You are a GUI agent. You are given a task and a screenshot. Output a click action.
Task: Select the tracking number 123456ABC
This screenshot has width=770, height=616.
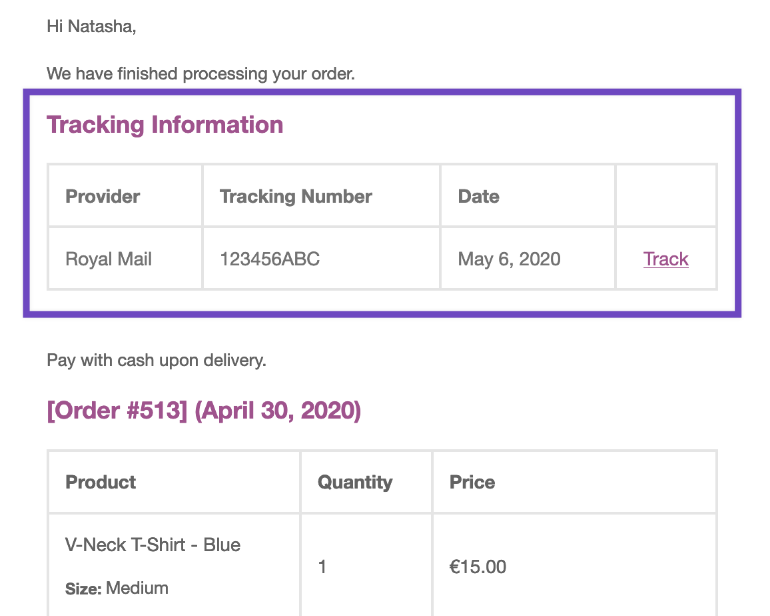click(x=270, y=259)
